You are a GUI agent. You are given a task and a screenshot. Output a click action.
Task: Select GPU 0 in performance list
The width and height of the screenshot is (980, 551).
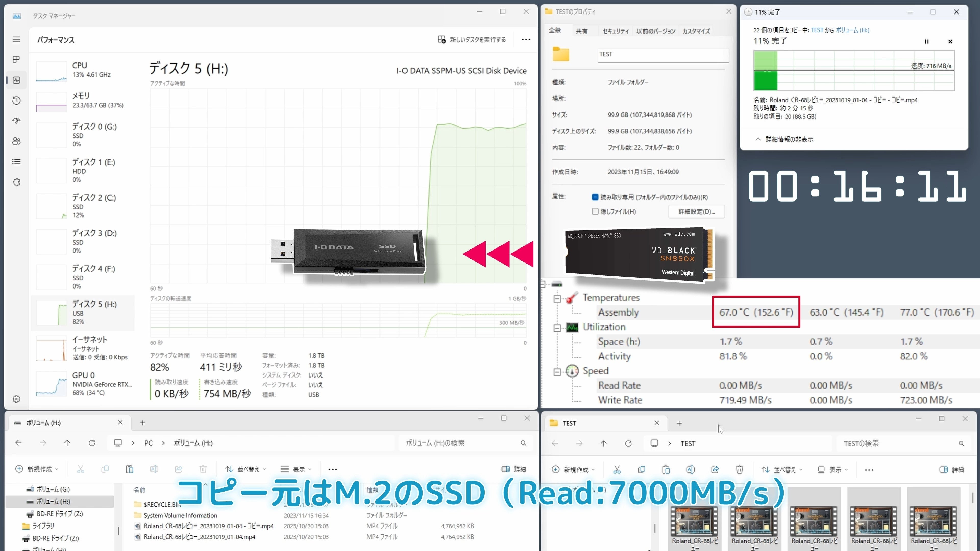83,384
